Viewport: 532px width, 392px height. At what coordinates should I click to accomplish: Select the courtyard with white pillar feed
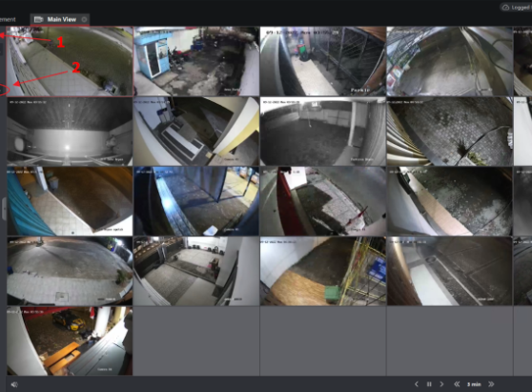[196, 271]
